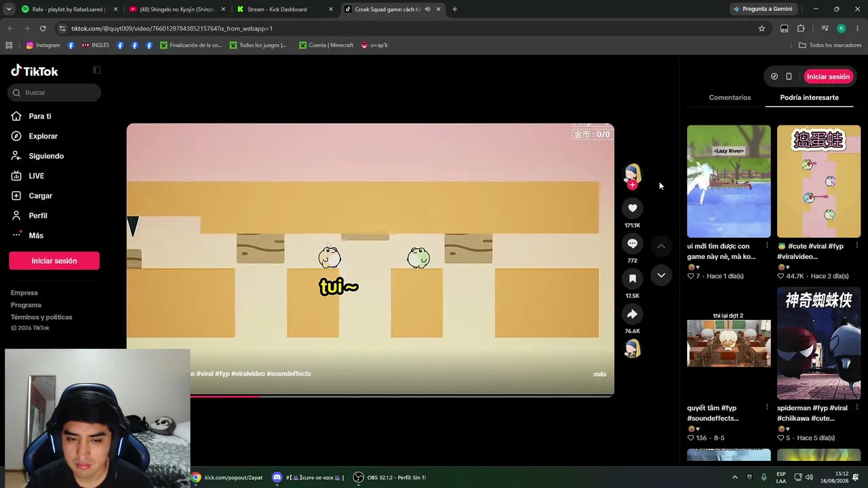Click the TikTok Buscar search field
868x488 pixels.
(54, 93)
